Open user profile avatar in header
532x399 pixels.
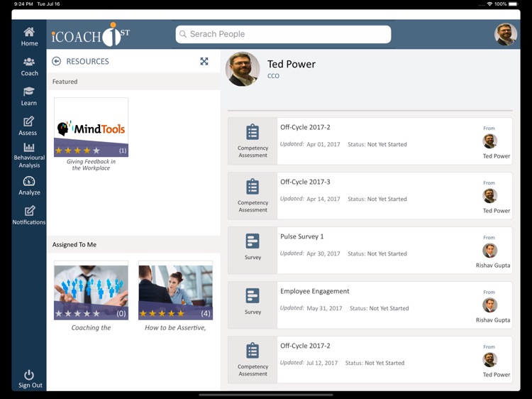coord(506,34)
